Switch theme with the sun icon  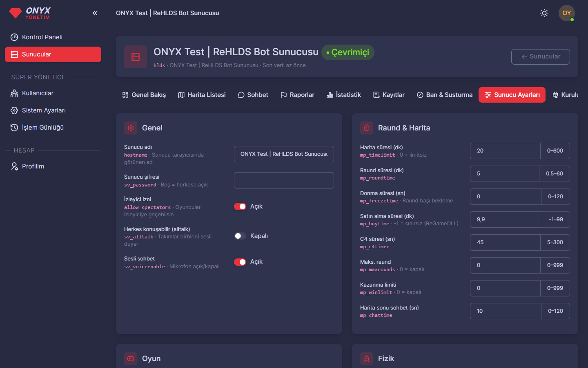coord(544,13)
